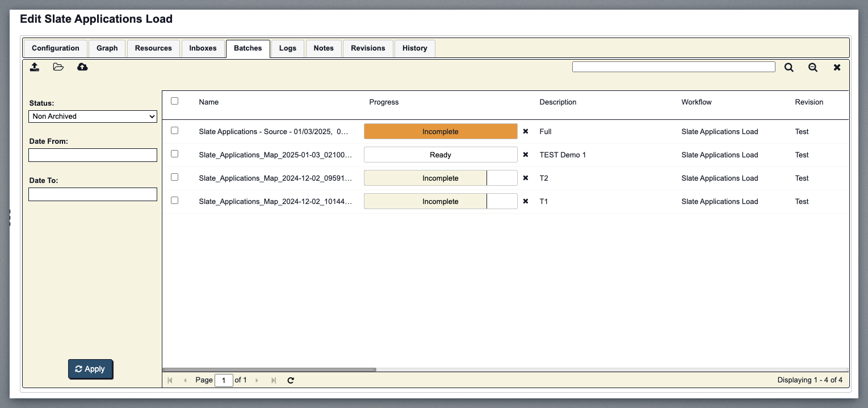
Task: Click the horizontal scrollbar under the table
Action: tap(270, 369)
